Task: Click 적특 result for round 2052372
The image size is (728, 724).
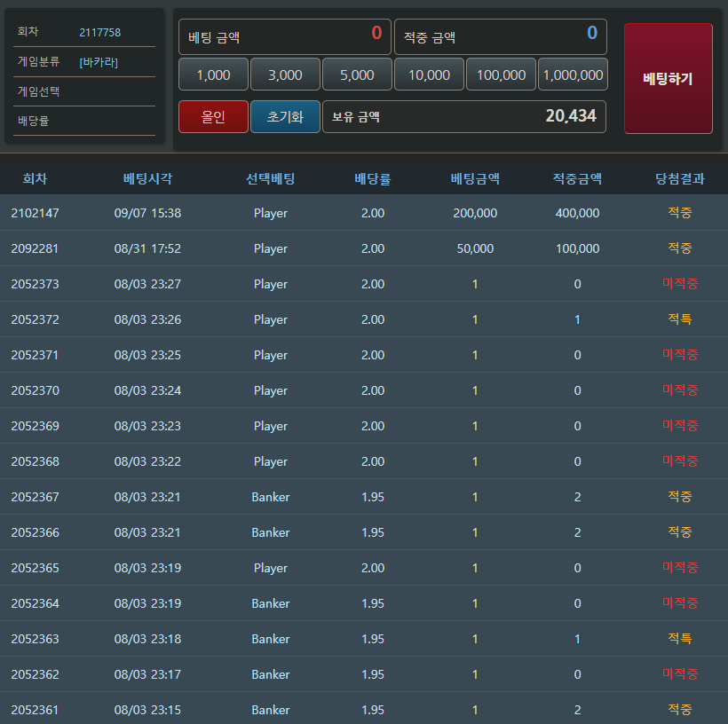Action: (x=680, y=319)
